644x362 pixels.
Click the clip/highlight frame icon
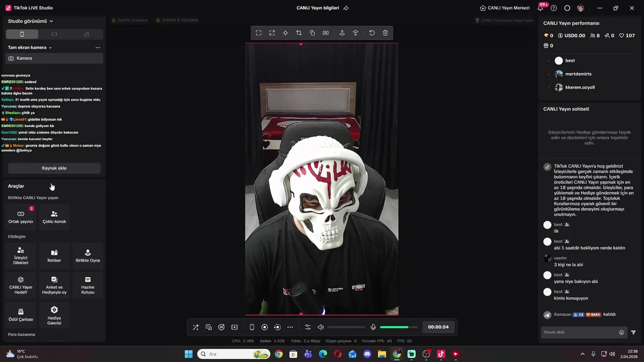tap(234, 327)
